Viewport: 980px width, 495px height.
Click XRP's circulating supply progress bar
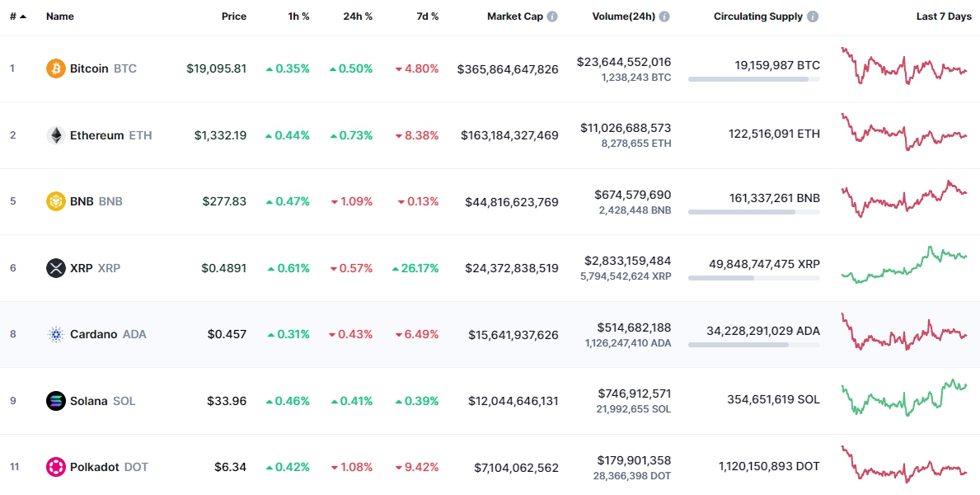click(x=753, y=278)
